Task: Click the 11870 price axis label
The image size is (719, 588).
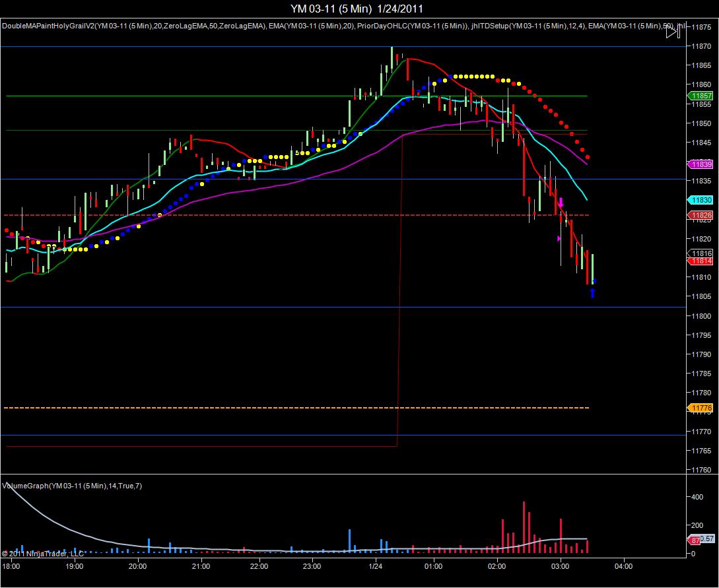Action: click(701, 46)
